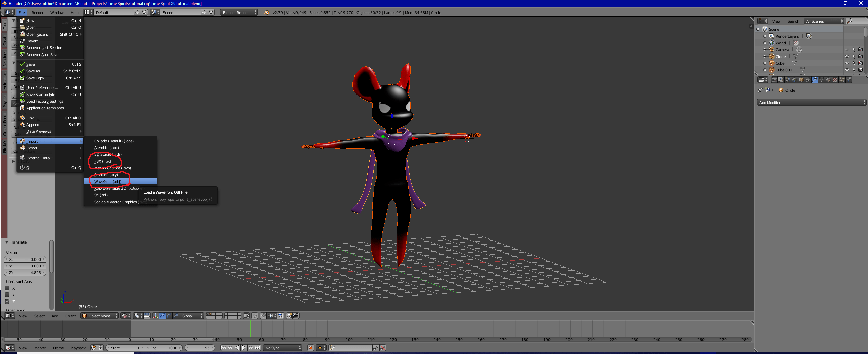Select Wavefront (.obj) from Import submenu
This screenshot has height=354, width=868.
coord(108,181)
